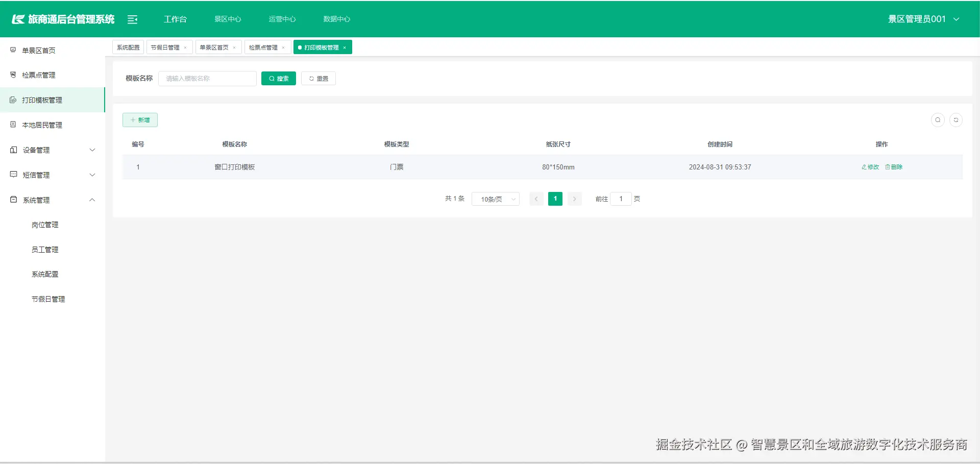Close the 节假日管理 tab

pos(185,47)
